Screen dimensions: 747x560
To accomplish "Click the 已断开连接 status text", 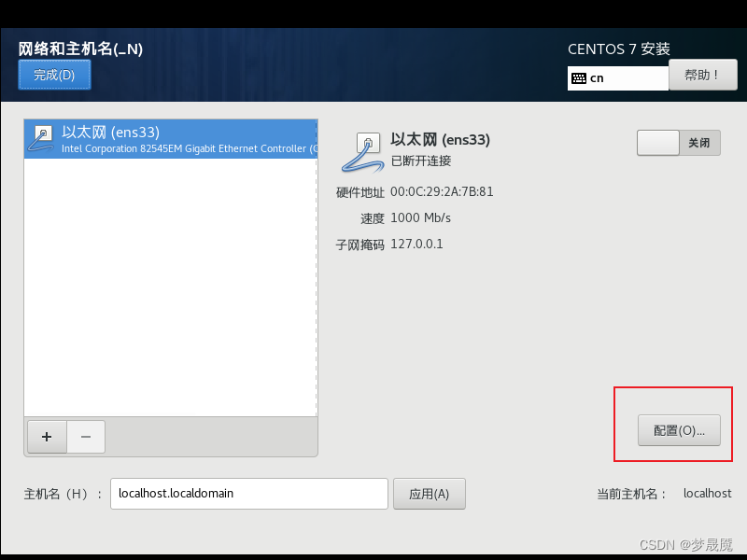I will tap(421, 161).
